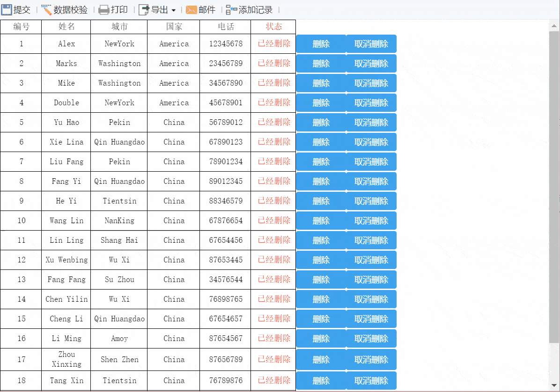Click the scrollbar down arrow
This screenshot has height=392, width=560.
(x=554, y=385)
